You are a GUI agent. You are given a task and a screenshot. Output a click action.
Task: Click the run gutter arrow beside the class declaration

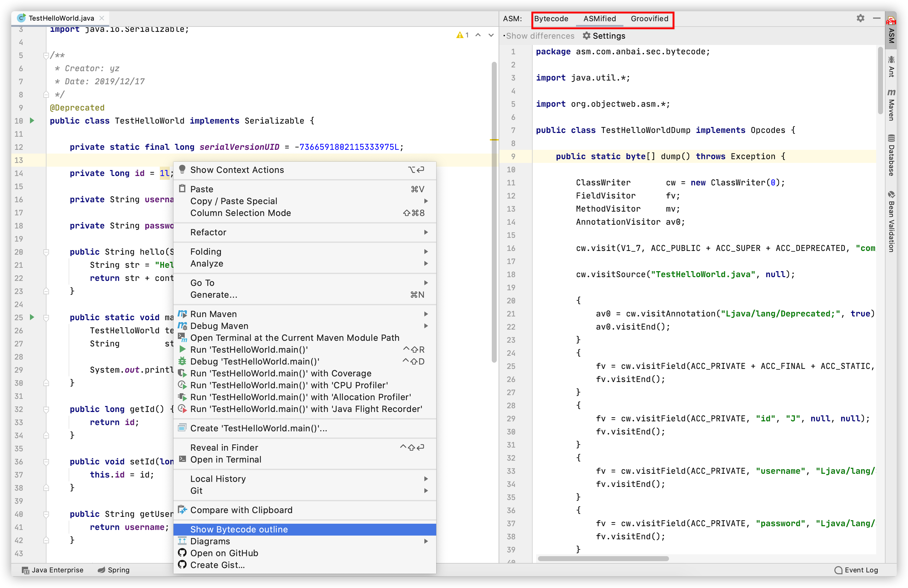32,120
